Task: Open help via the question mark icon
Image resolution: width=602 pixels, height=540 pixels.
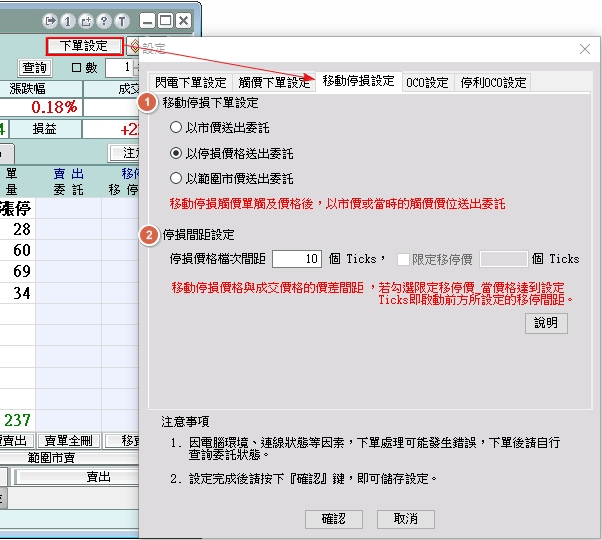Action: [x=104, y=20]
